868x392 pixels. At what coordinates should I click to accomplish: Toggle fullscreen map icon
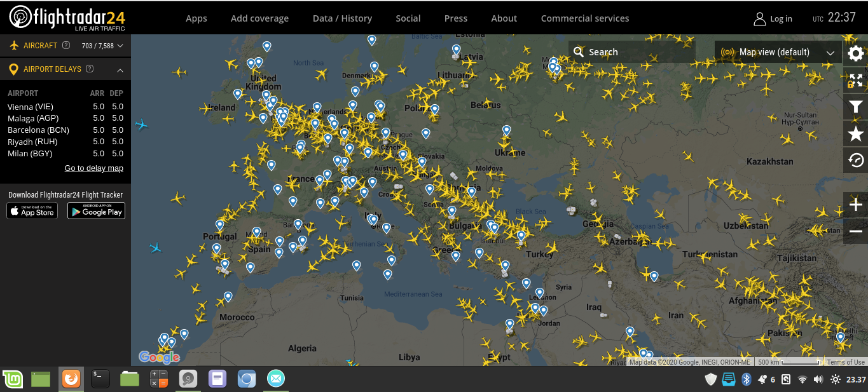[856, 80]
